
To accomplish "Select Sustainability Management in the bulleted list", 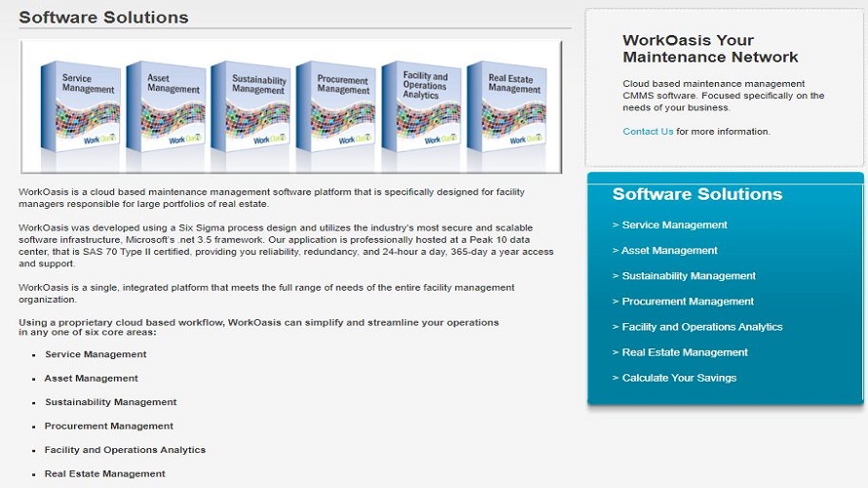I will [x=111, y=402].
